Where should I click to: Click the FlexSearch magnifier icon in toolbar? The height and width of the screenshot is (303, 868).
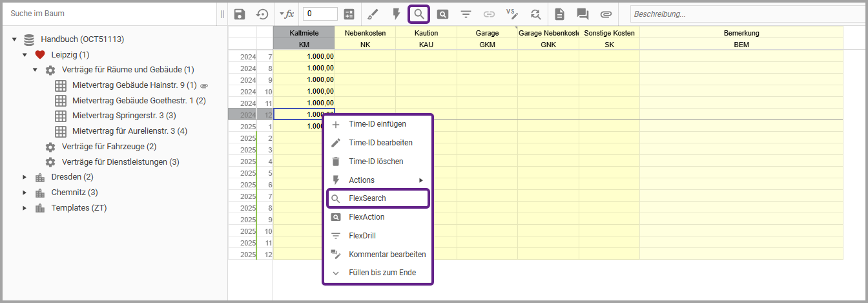click(419, 14)
